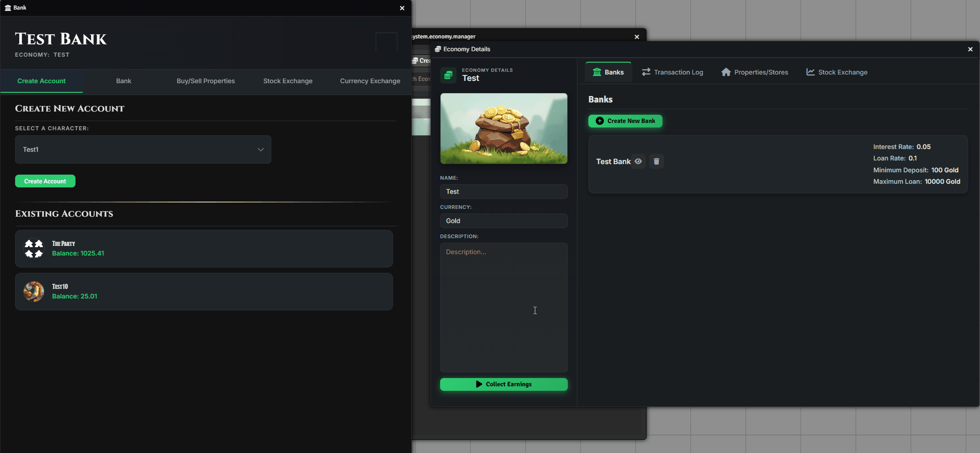Screen dimensions: 980x453
Task: Click the bank building icon in Bank title bar
Action: 8,8
